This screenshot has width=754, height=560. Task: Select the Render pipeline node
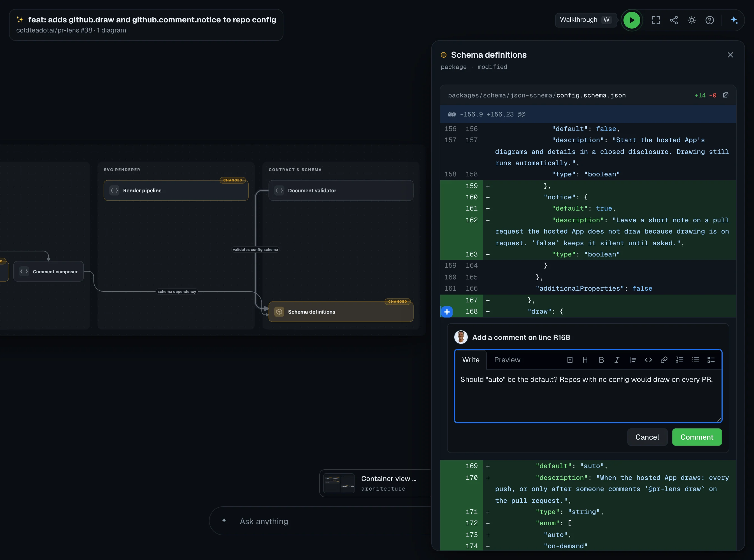point(176,190)
